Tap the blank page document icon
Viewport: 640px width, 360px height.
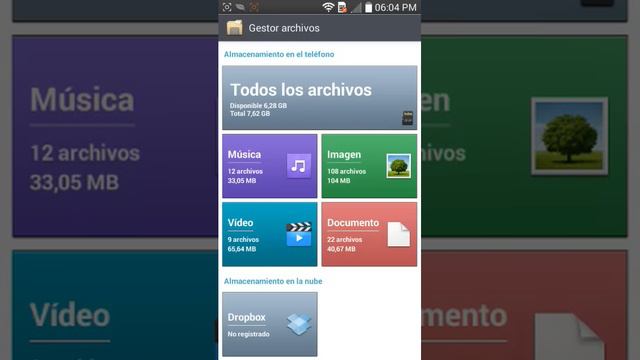[x=398, y=234]
